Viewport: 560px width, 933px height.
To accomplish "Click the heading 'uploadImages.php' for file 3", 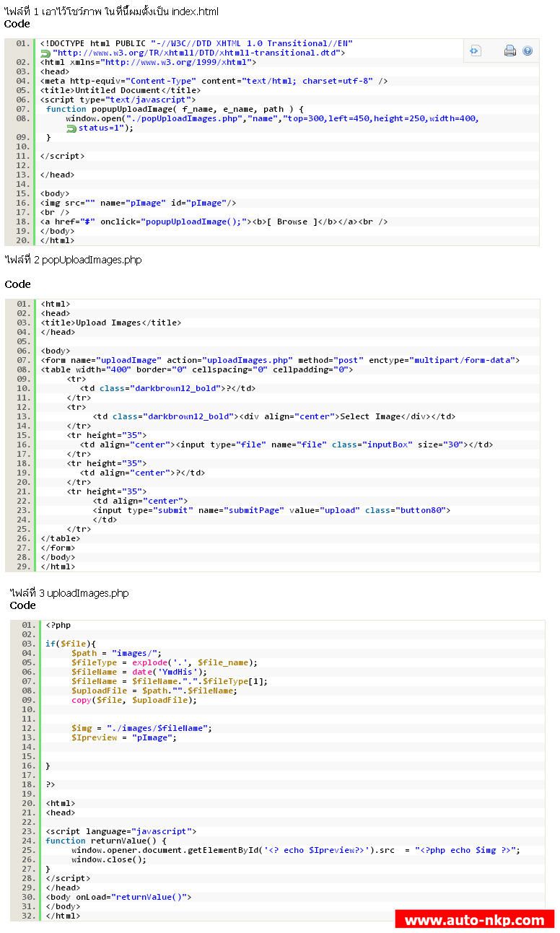I will (69, 593).
